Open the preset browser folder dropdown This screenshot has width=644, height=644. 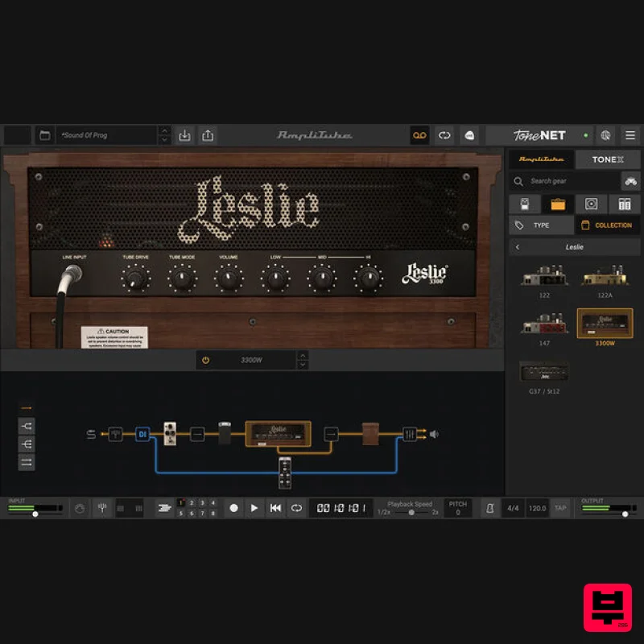point(44,135)
